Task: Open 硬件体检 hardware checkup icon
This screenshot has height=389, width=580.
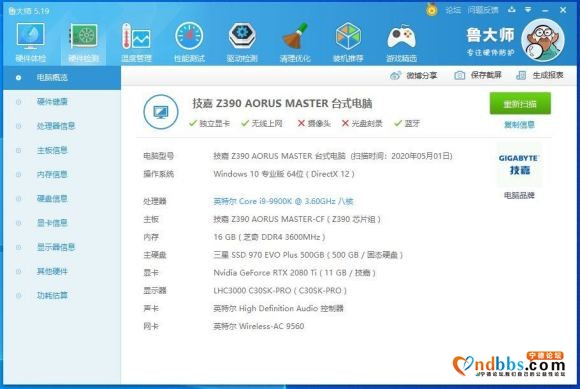Action: [x=30, y=42]
